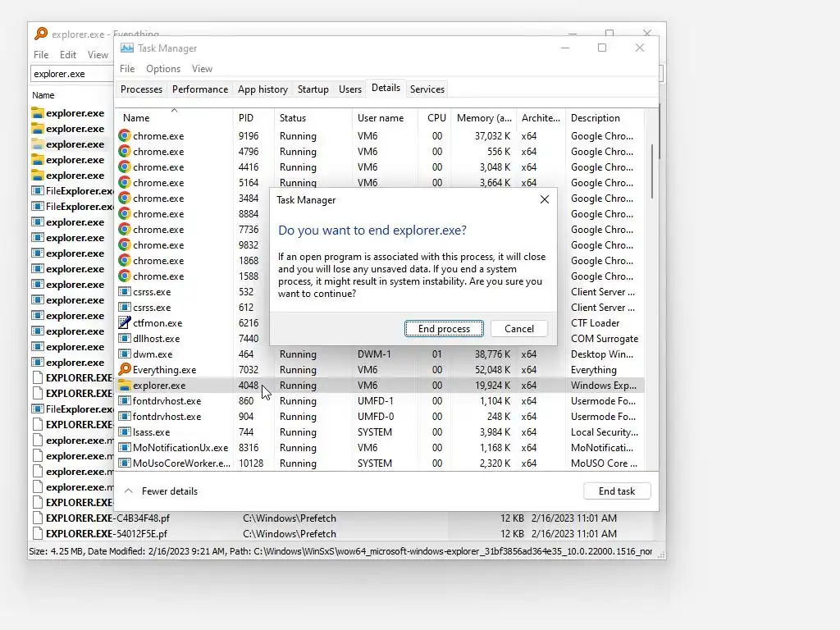Open Task Manager File menu
Screen dimensions: 840x630
pyautogui.click(x=127, y=69)
